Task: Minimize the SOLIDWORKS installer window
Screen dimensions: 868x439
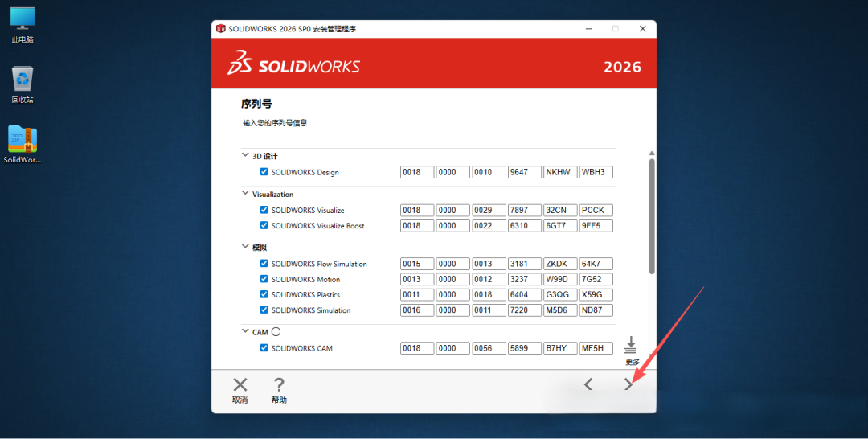Action: click(589, 29)
